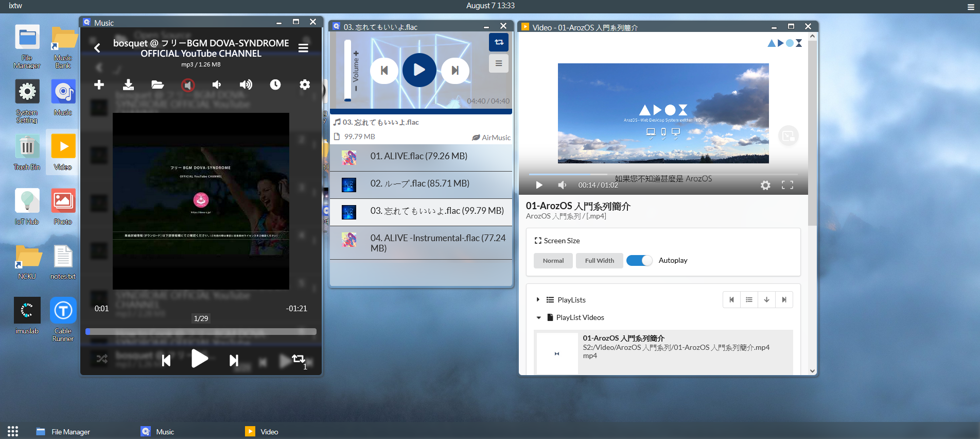
Task: Click the Normal screen size button
Action: click(x=553, y=261)
